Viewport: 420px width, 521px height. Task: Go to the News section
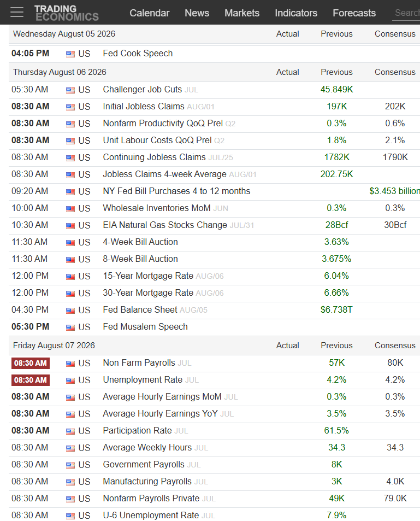click(197, 13)
